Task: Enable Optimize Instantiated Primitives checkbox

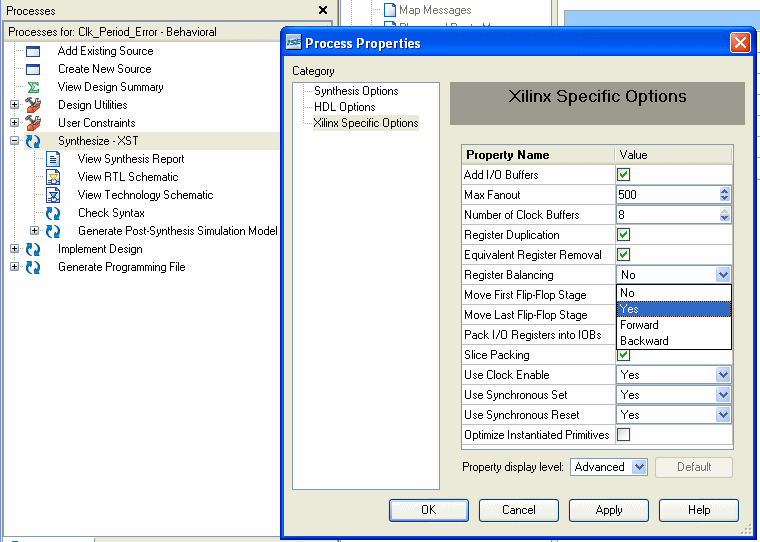Action: [x=624, y=435]
